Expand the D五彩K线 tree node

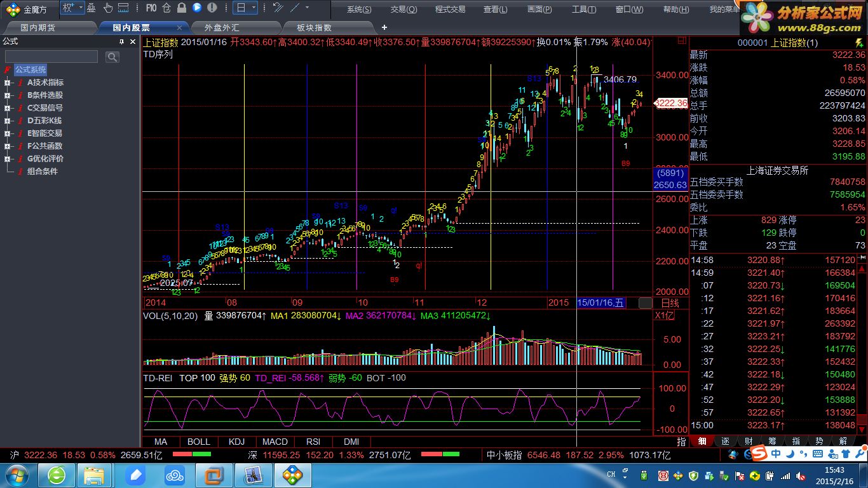click(x=7, y=121)
